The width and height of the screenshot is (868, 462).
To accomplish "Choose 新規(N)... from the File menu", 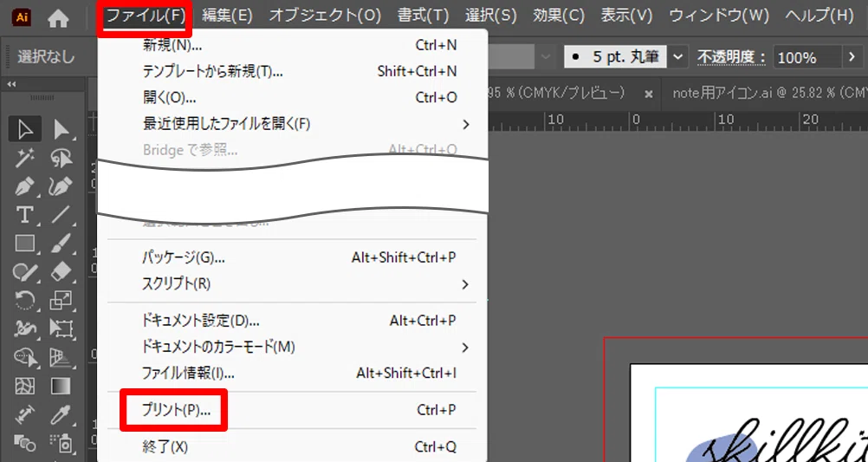I will (292, 45).
